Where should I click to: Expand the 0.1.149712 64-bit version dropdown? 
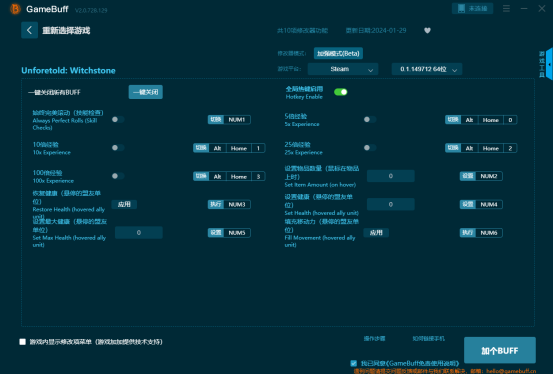click(x=427, y=69)
